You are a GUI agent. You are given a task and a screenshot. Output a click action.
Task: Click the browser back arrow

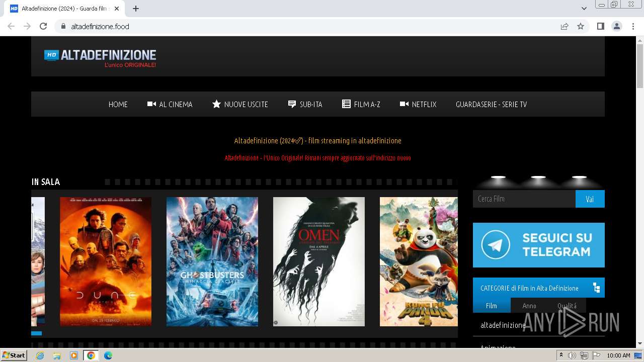click(x=11, y=26)
